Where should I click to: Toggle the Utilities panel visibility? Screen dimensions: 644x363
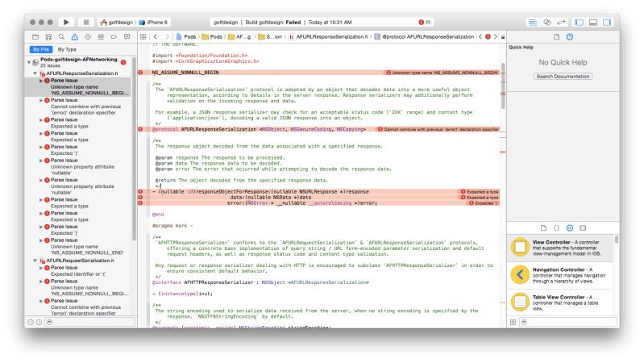(x=607, y=23)
